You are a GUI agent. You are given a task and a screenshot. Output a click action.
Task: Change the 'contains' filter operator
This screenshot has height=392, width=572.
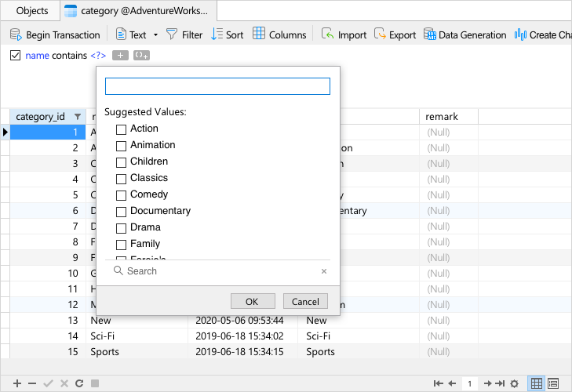pos(69,56)
